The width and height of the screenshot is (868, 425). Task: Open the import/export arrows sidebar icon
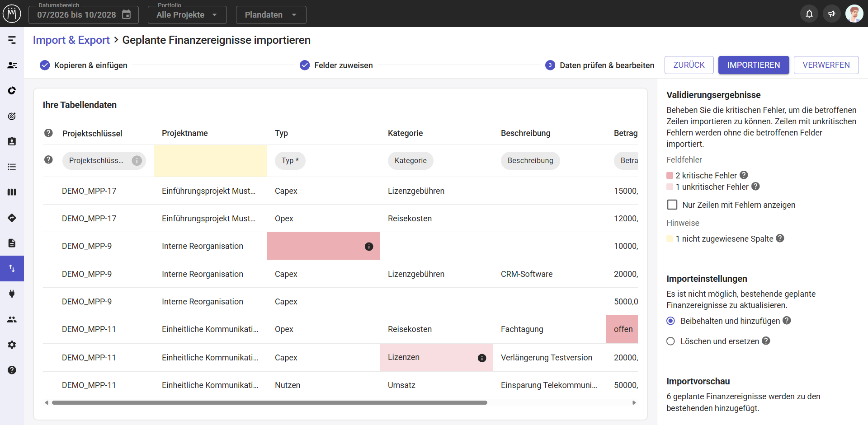point(12,268)
